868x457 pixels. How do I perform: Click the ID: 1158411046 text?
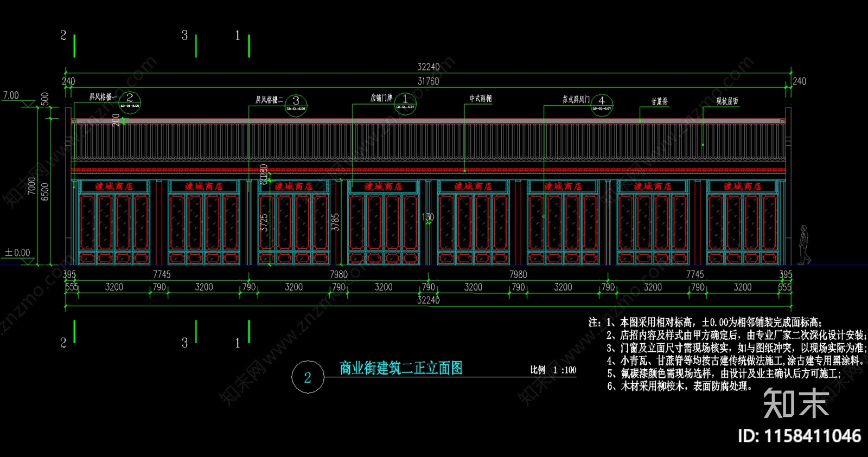coord(800,436)
